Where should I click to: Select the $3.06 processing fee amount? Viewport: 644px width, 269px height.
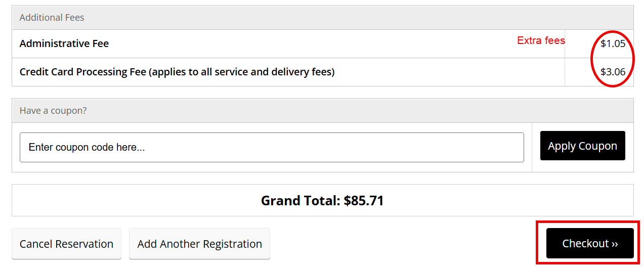point(613,72)
